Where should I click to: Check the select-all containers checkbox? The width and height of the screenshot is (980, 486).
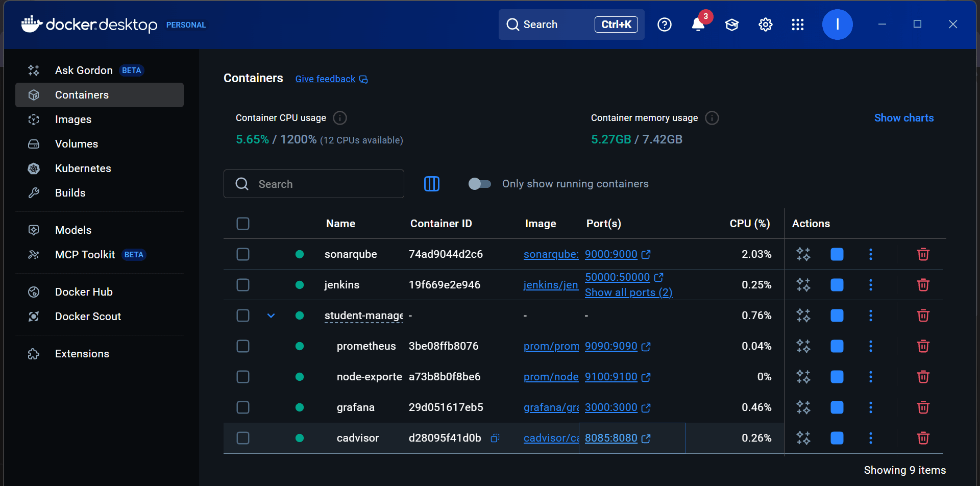pyautogui.click(x=243, y=224)
